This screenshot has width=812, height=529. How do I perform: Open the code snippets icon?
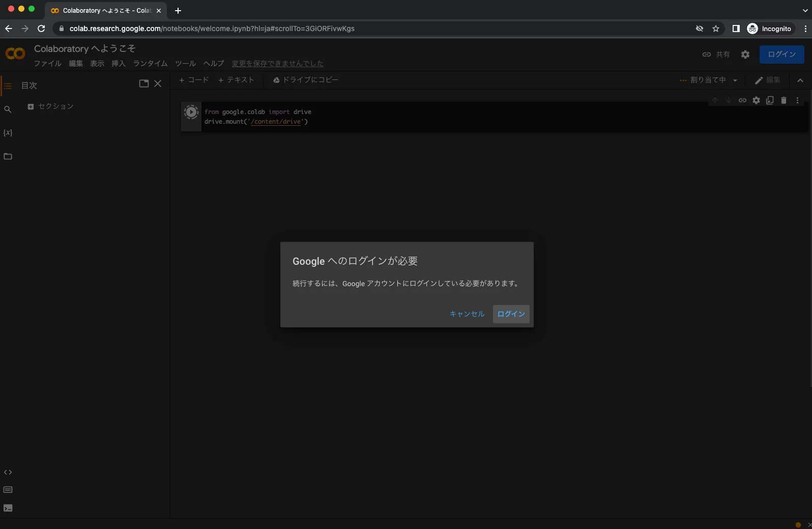pos(8,472)
